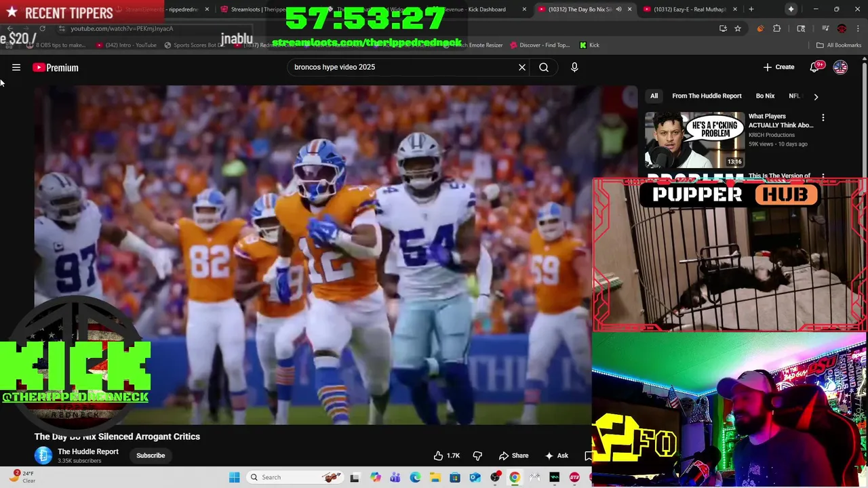
Task: Open the Discover - Find Top bookmark
Action: pyautogui.click(x=539, y=45)
